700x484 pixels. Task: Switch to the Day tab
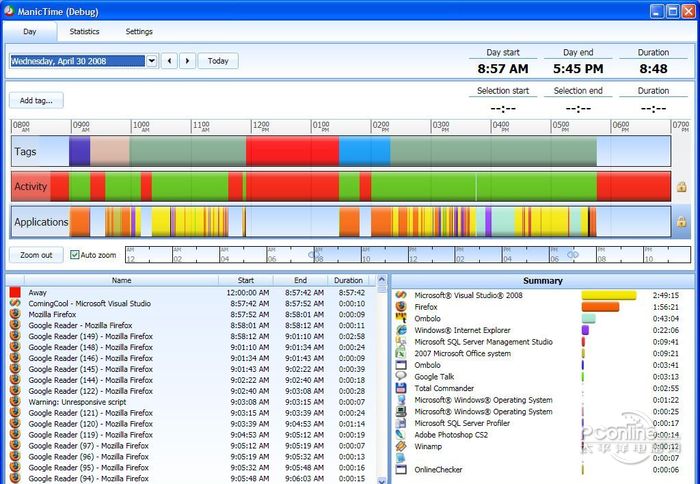click(x=30, y=32)
